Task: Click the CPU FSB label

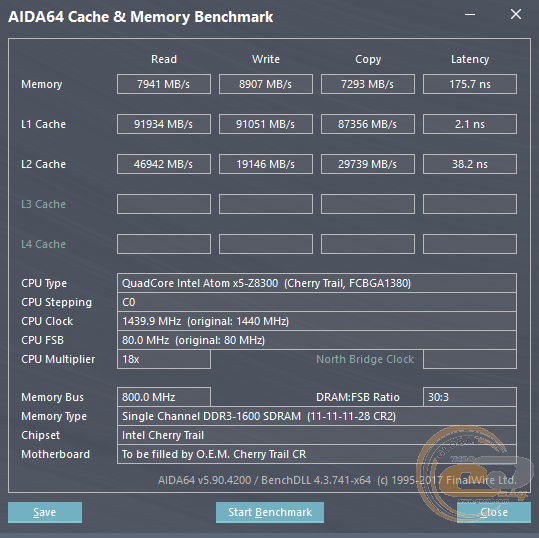Action: pos(42,340)
